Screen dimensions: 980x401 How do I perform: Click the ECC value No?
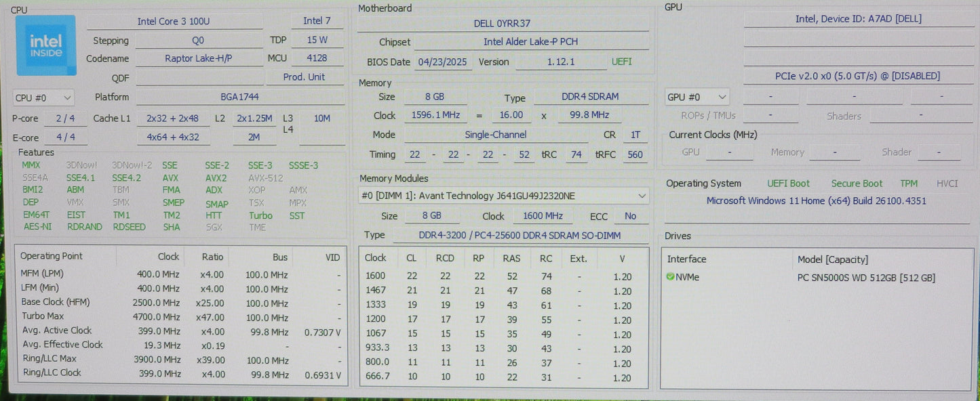631,217
